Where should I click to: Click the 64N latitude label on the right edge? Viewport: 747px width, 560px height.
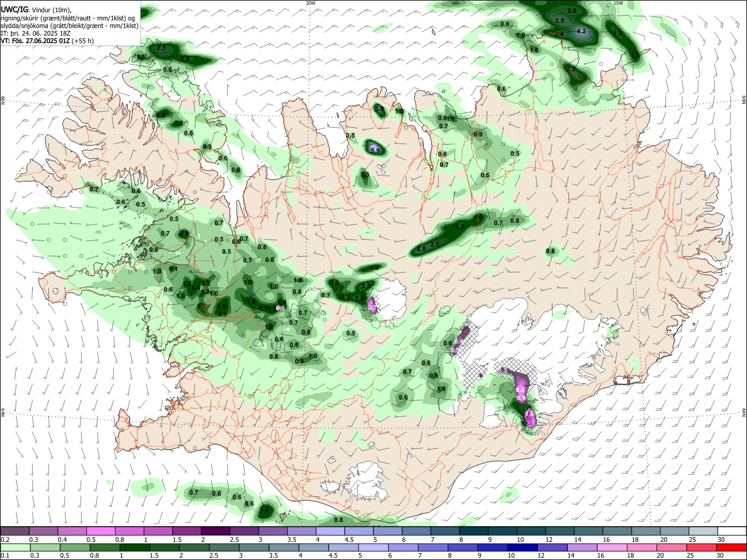(x=744, y=412)
